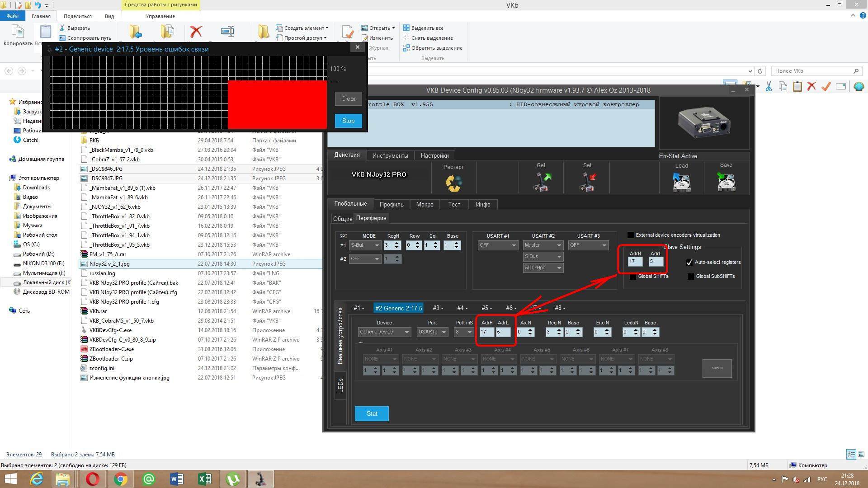Switch to the Инструменты tab

pyautogui.click(x=390, y=155)
